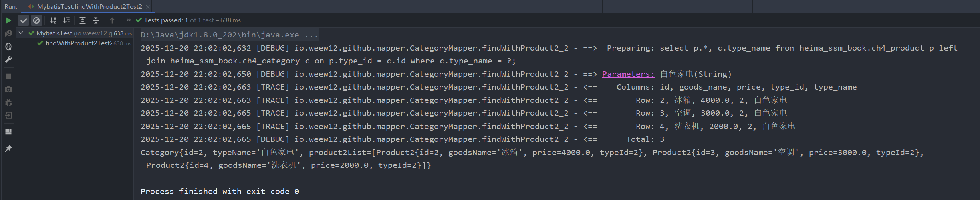The height and width of the screenshot is (200, 980).
Task: Expand all test tree nodes
Action: 83,20
